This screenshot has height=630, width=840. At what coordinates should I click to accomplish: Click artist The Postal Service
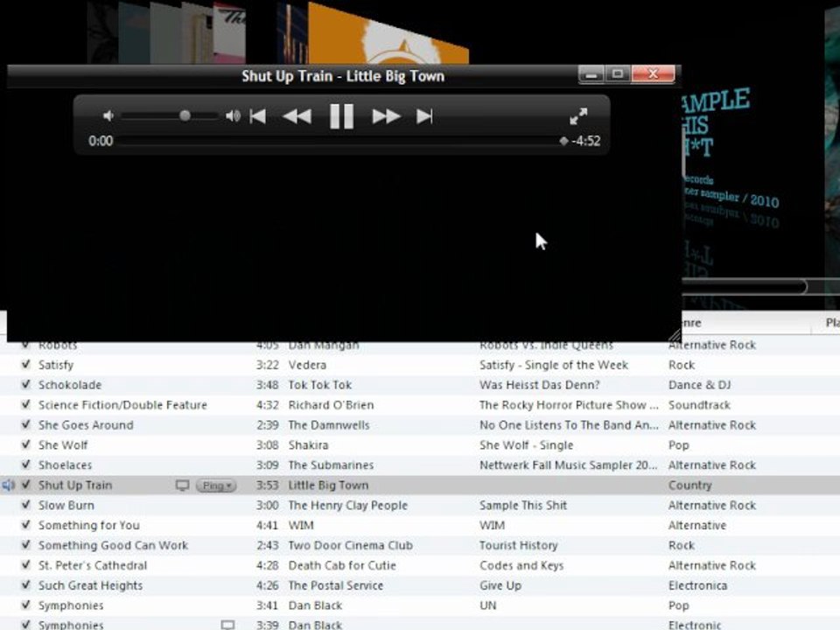[336, 585]
